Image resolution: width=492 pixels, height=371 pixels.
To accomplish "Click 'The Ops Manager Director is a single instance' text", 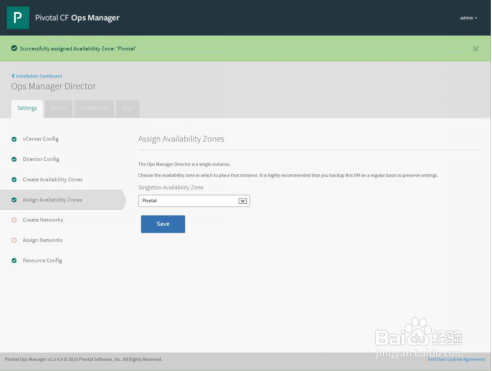I will [x=184, y=164].
